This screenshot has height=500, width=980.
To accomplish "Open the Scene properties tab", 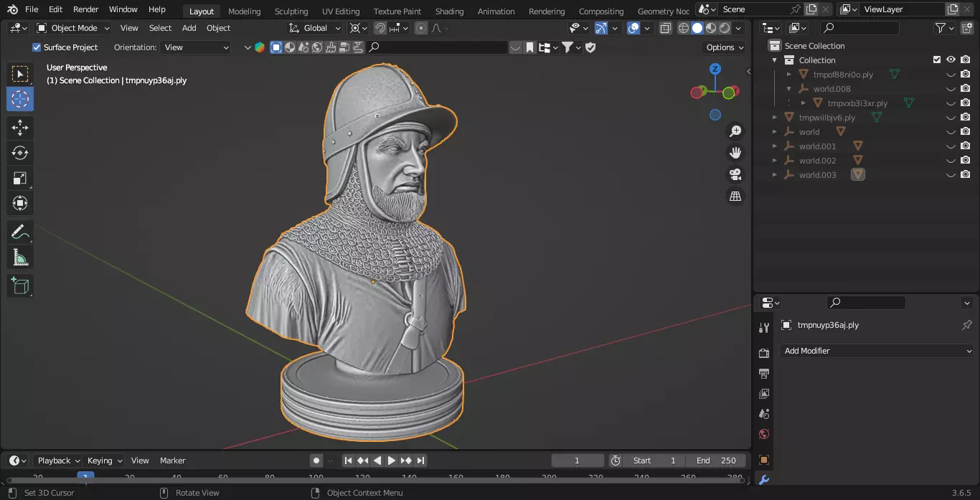I will 764,414.
